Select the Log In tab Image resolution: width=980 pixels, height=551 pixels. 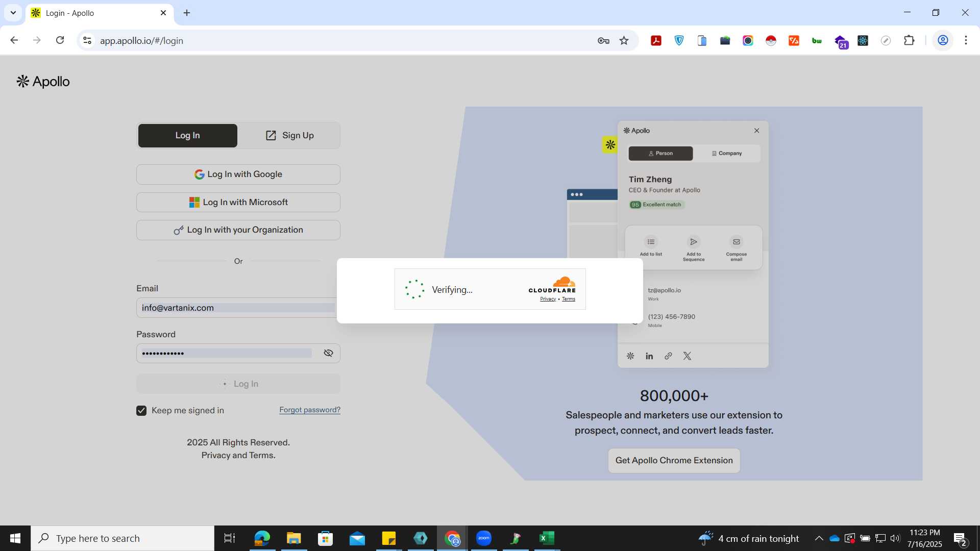click(187, 136)
